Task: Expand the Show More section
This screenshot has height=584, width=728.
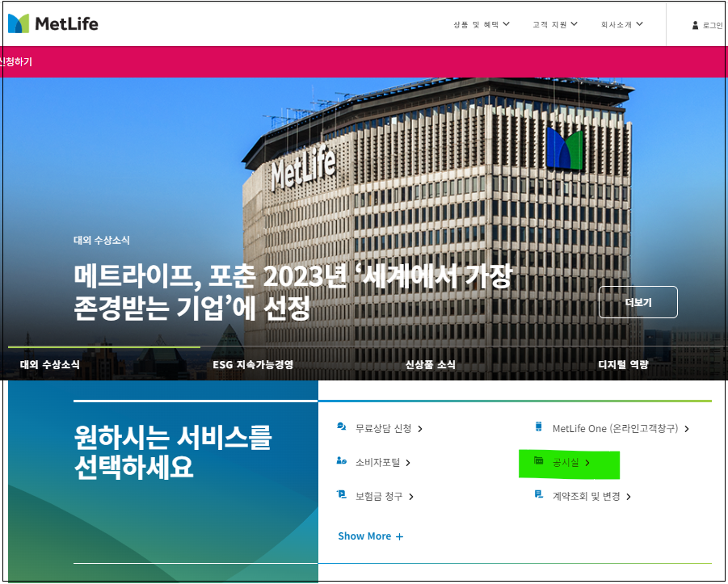Action: pyautogui.click(x=370, y=536)
